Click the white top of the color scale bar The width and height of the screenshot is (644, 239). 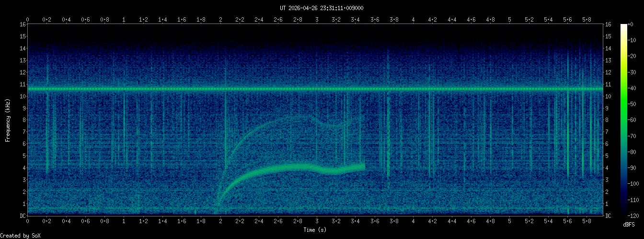click(623, 27)
